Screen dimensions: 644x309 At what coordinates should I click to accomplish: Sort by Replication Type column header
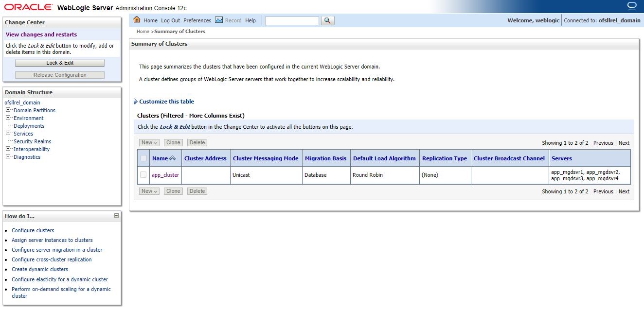coord(445,158)
